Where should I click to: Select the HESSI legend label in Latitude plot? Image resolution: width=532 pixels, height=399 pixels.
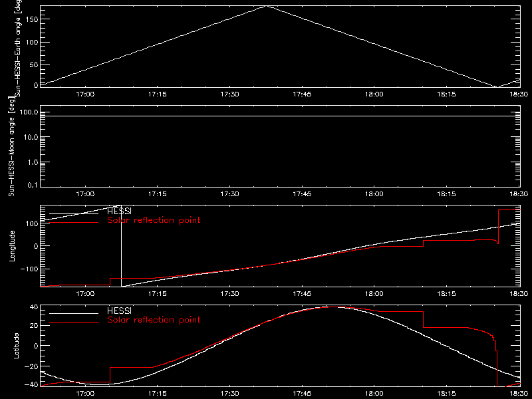click(x=119, y=311)
